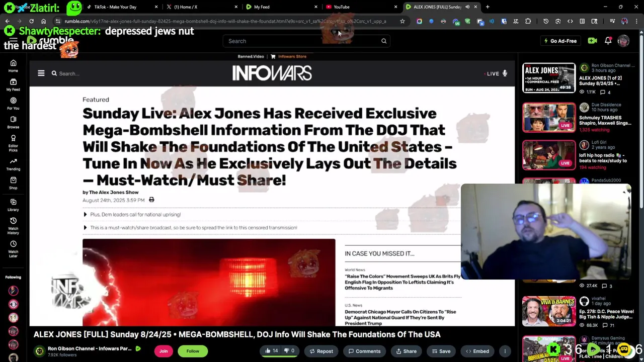This screenshot has width=644, height=362.
Task: Open lofi hip hop radio live stream
Action: [549, 155]
